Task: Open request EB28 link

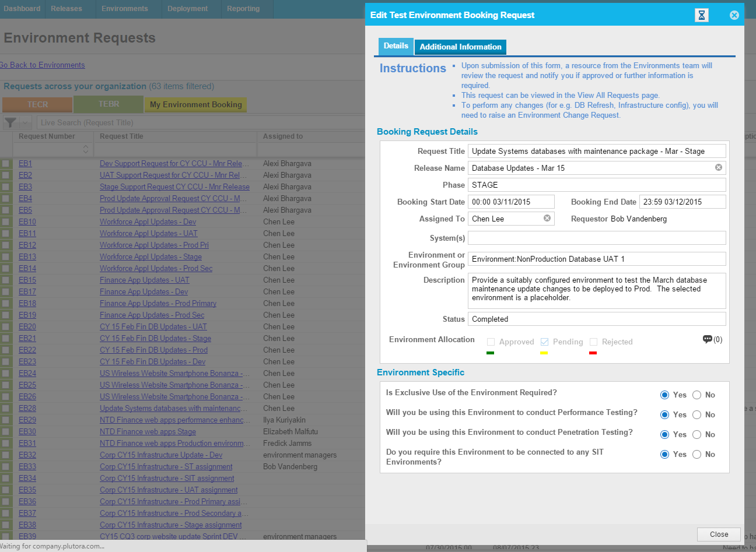Action: click(x=27, y=409)
